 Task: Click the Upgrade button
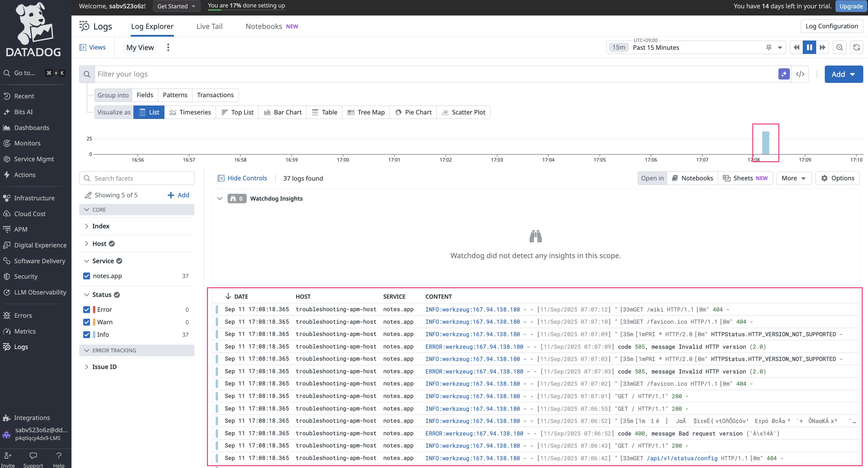851,6
